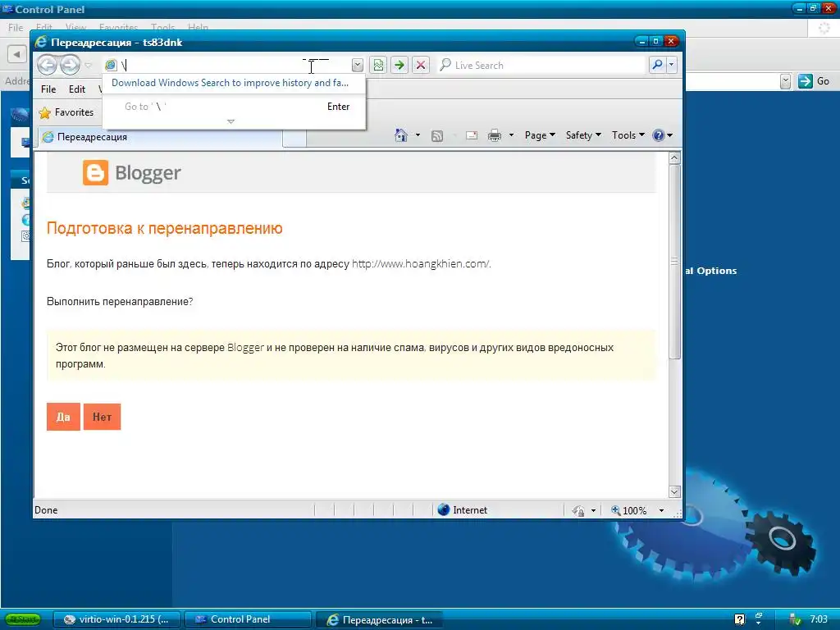Select the Переадресация tab

160,137
